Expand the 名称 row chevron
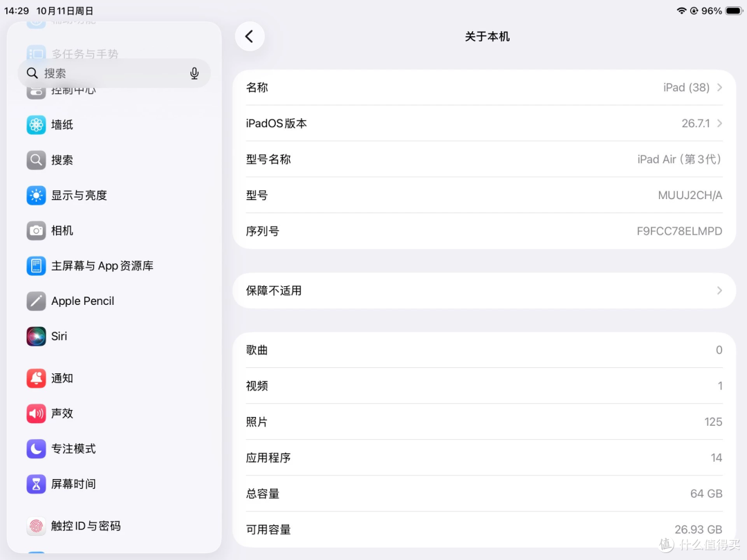 [x=719, y=88]
